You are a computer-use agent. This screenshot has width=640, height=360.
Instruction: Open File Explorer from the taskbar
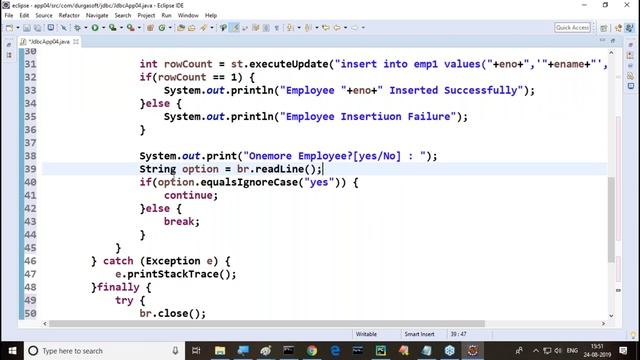[x=220, y=351]
